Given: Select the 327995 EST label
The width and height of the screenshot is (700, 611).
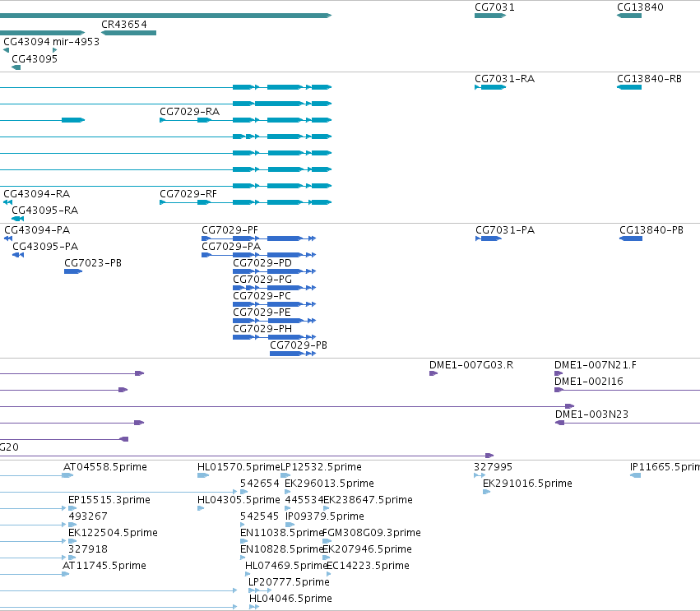Looking at the screenshot, I should [x=493, y=467].
